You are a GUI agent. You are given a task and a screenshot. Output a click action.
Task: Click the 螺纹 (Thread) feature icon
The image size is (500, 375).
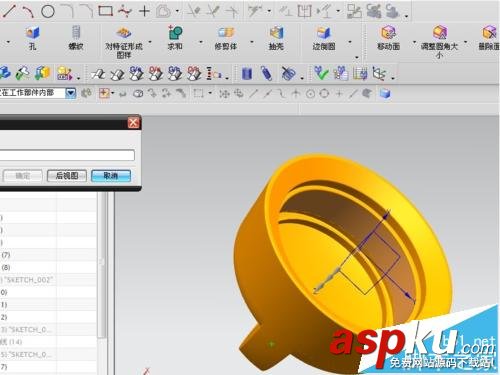(x=76, y=33)
